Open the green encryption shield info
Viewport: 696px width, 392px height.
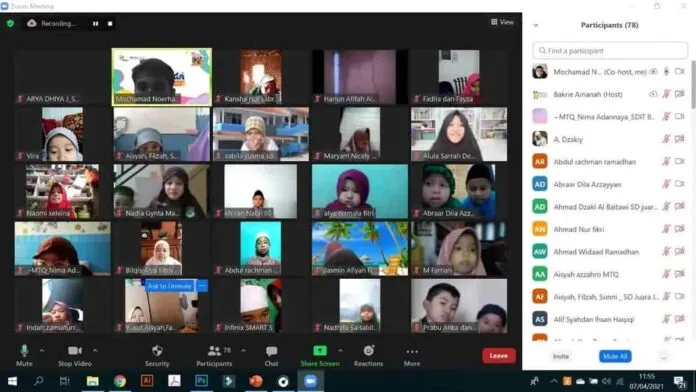click(10, 23)
